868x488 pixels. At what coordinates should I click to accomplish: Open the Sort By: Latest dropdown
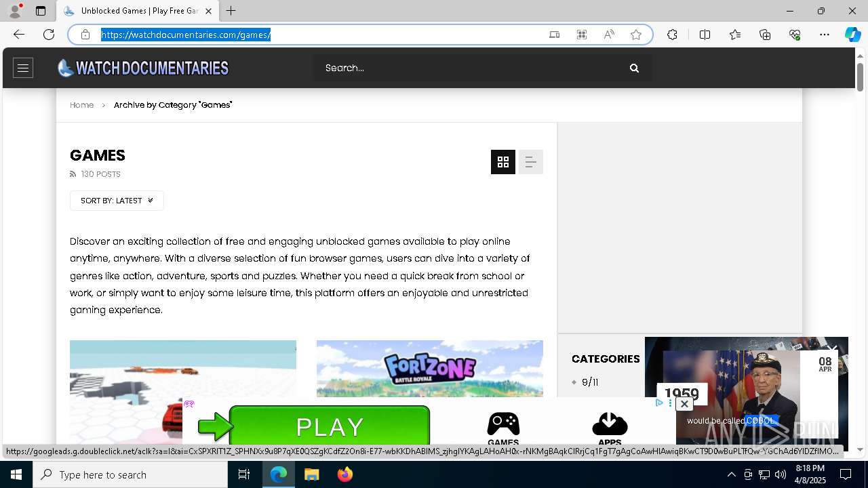117,201
